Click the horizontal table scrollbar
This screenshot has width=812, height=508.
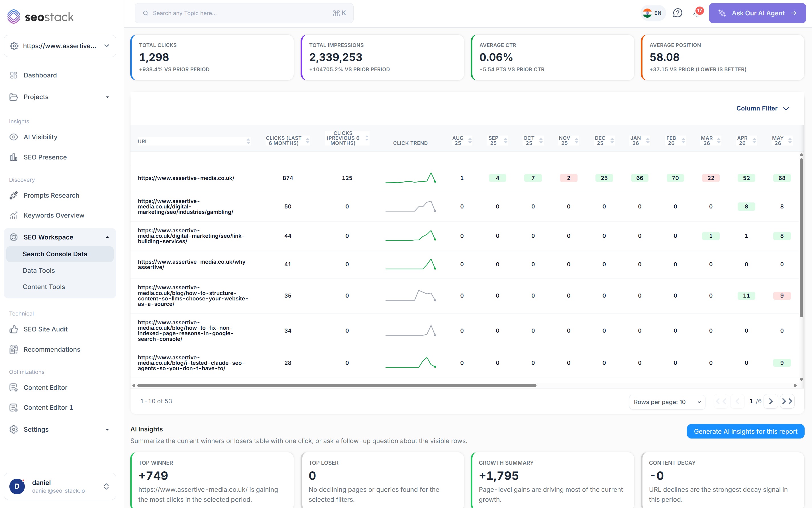[336, 385]
